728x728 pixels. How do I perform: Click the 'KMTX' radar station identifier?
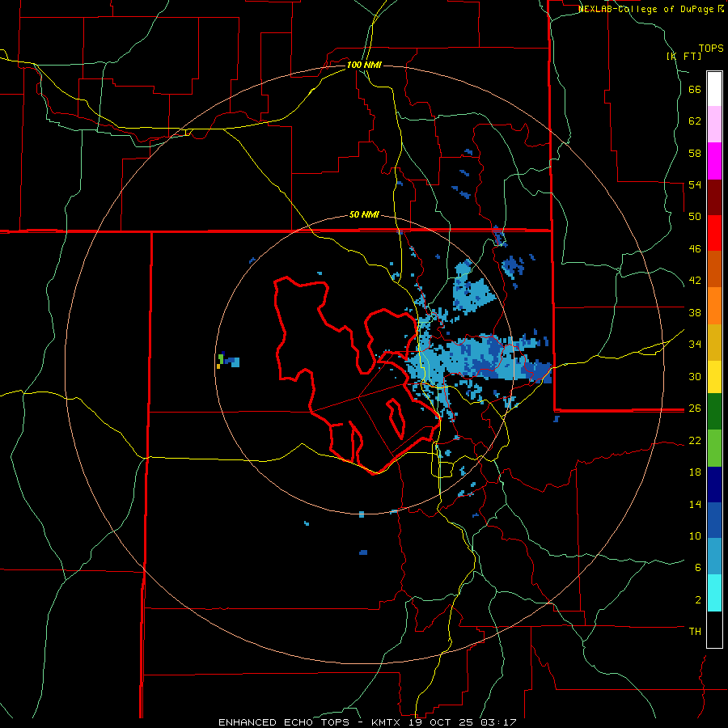click(385, 722)
